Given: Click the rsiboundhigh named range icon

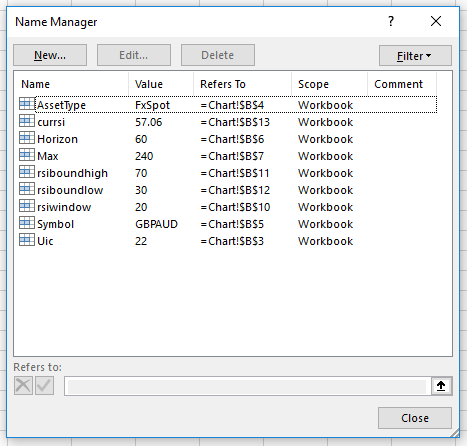Looking at the screenshot, I should (x=27, y=172).
